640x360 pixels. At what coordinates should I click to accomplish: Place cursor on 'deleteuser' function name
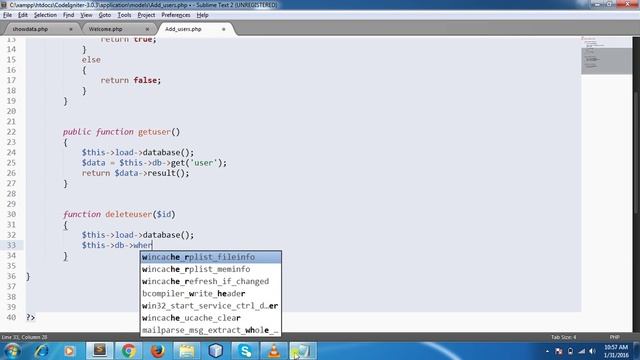click(x=129, y=214)
